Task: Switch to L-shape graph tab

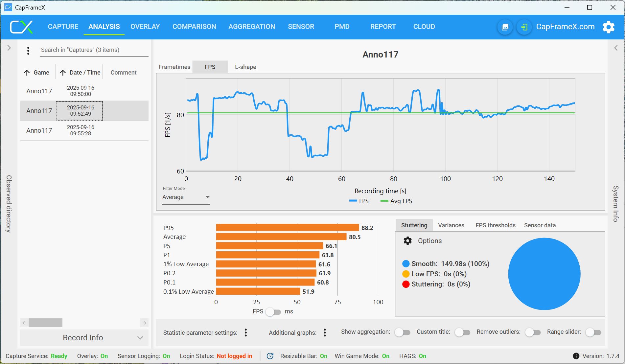Action: click(245, 67)
